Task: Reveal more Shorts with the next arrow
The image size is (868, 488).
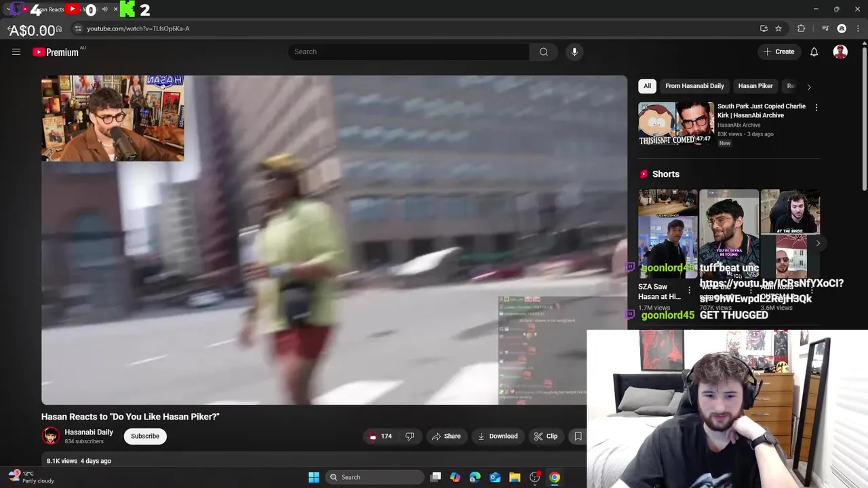Action: click(818, 243)
